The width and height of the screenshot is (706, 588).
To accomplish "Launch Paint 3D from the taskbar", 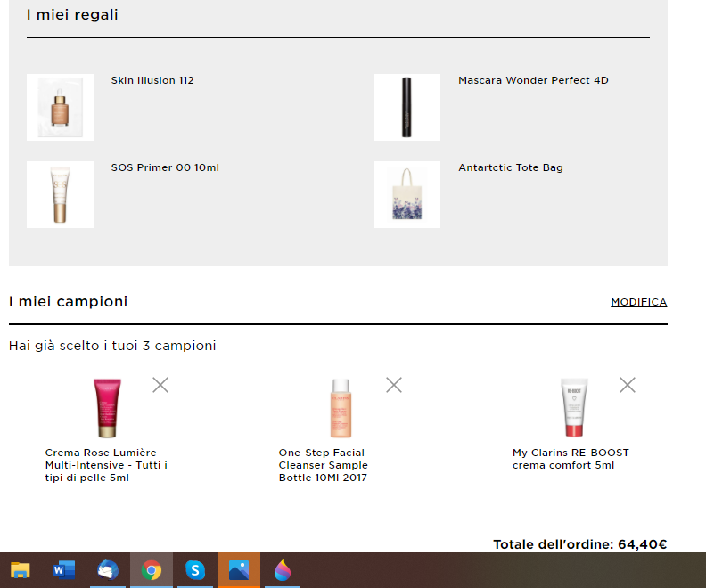I will (283, 570).
